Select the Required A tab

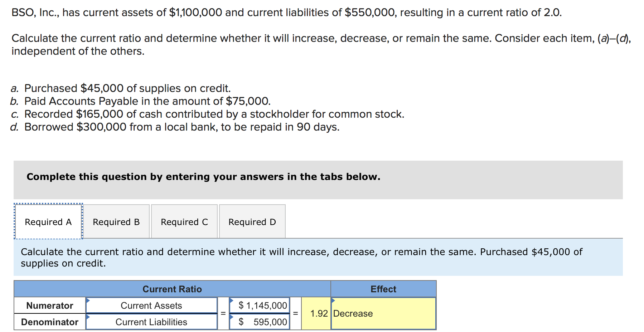pos(48,221)
